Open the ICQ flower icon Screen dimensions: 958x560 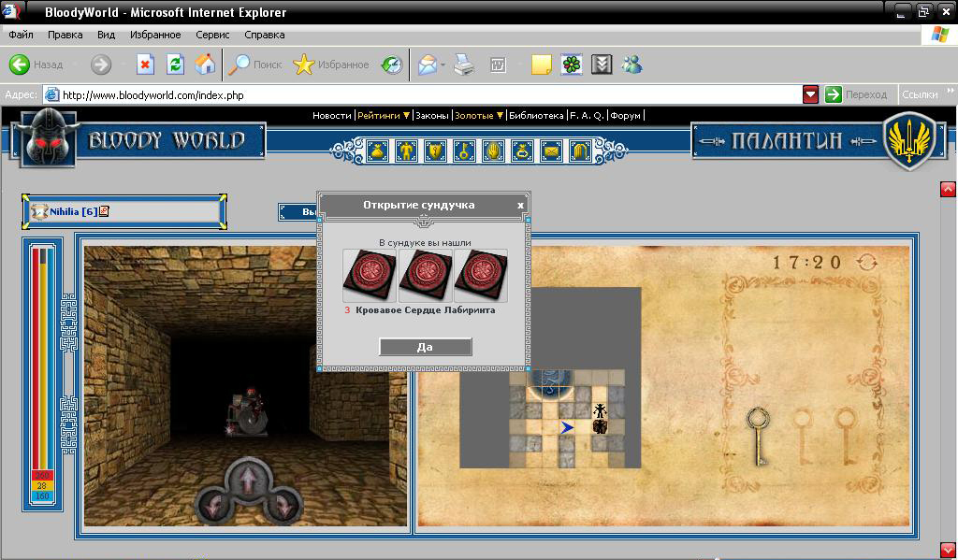(x=572, y=65)
